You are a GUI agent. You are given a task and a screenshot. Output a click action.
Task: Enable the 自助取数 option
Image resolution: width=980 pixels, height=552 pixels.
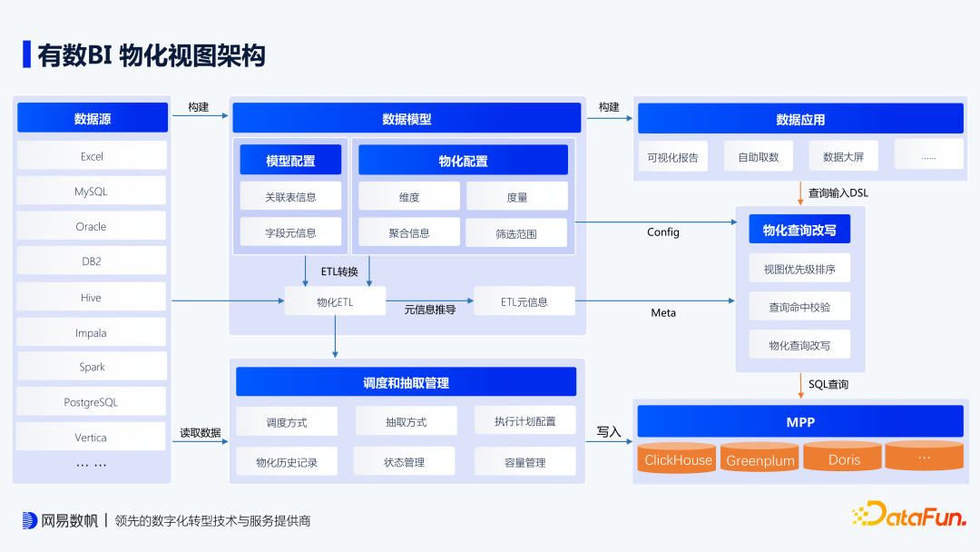click(x=758, y=155)
